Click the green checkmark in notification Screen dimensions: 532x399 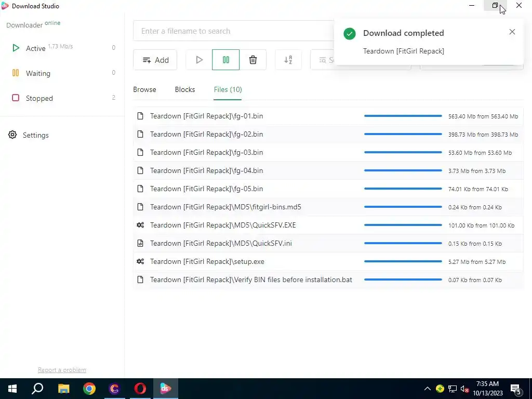pyautogui.click(x=350, y=34)
